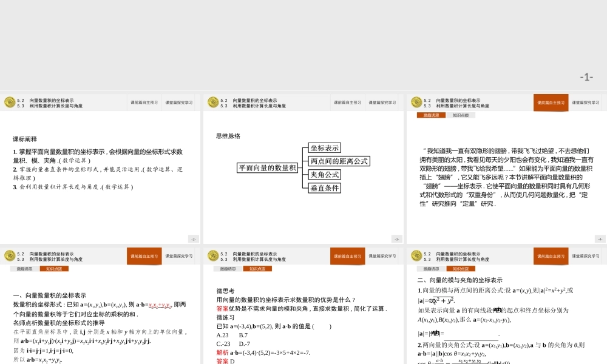
Task: Click the badge icon on the 隐形的翅膀 quote slide
Action: 417,101
